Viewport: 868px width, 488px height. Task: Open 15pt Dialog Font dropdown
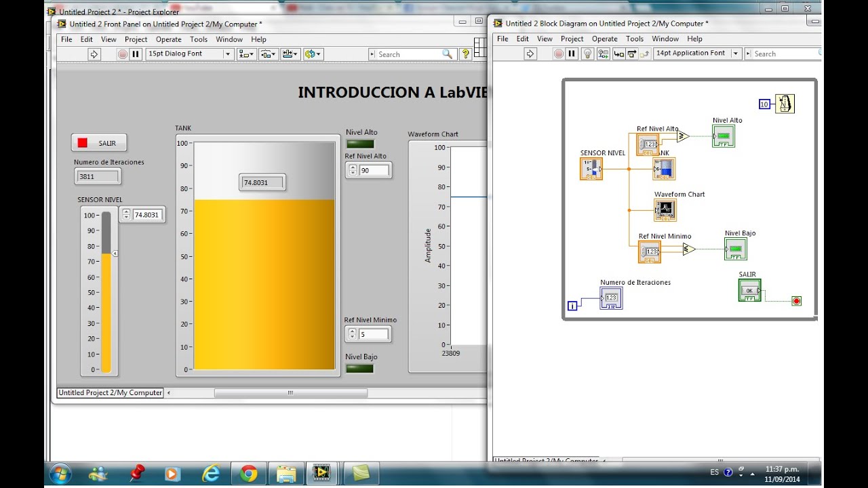pos(189,54)
